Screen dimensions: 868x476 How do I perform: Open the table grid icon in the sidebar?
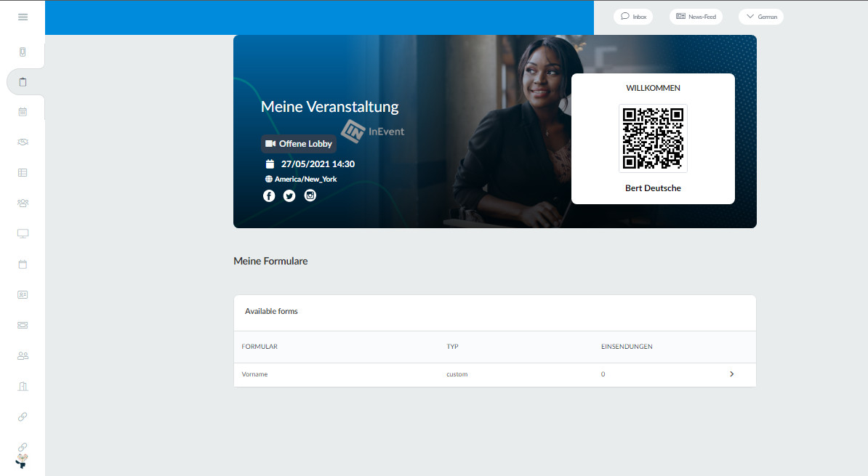coord(23,173)
